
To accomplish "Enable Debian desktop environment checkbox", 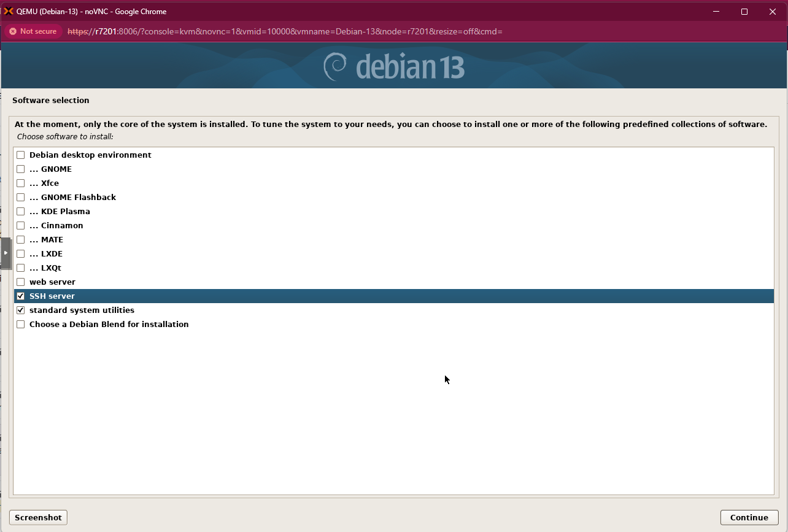I will (21, 155).
